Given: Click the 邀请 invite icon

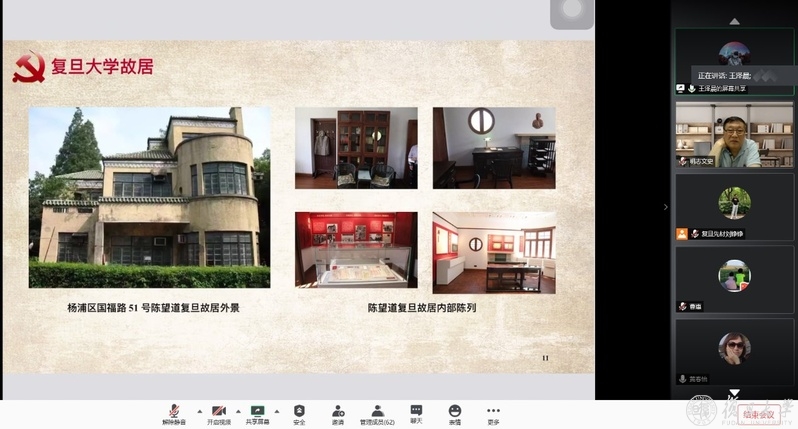Looking at the screenshot, I should 338,412.
